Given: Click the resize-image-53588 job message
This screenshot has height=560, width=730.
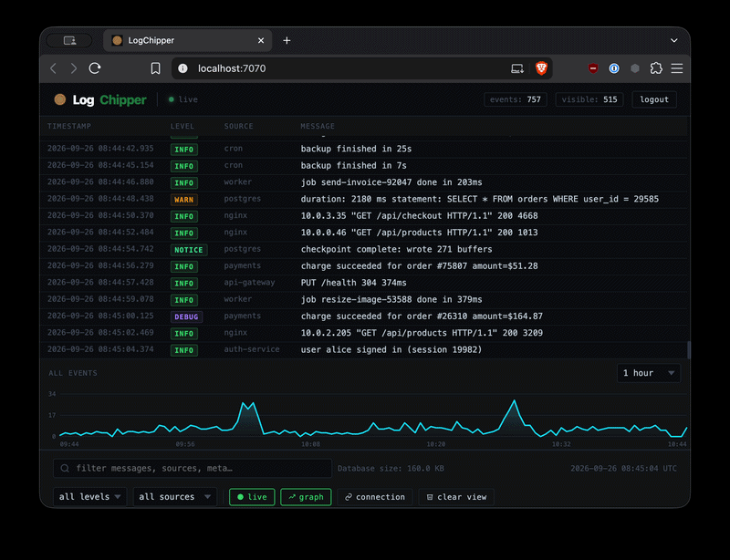Looking at the screenshot, I should point(391,300).
